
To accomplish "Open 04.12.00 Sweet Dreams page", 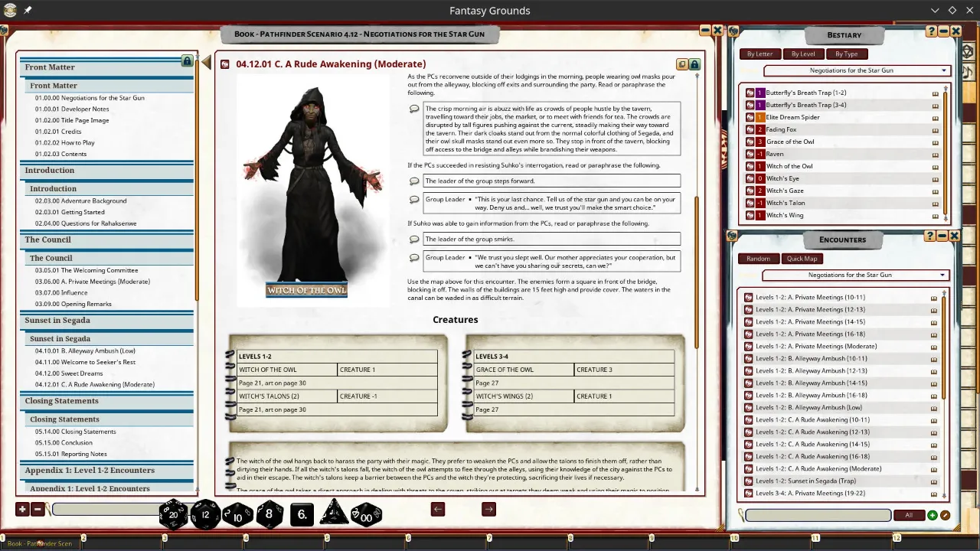I will pos(68,373).
